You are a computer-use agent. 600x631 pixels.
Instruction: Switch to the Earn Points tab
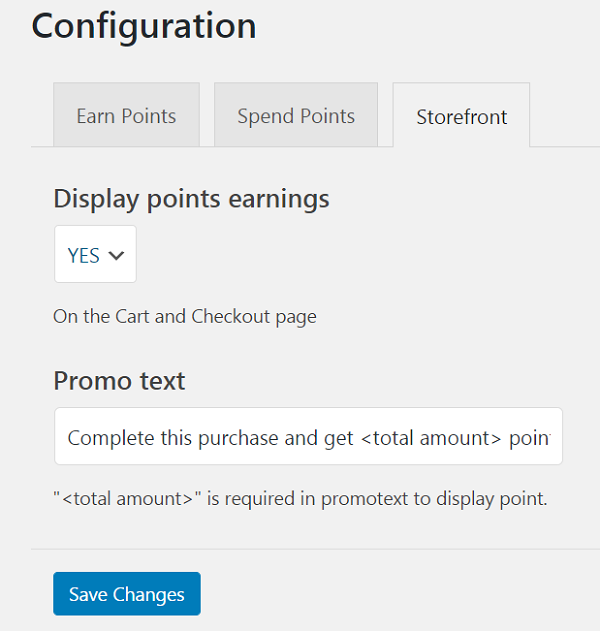pyautogui.click(x=126, y=116)
